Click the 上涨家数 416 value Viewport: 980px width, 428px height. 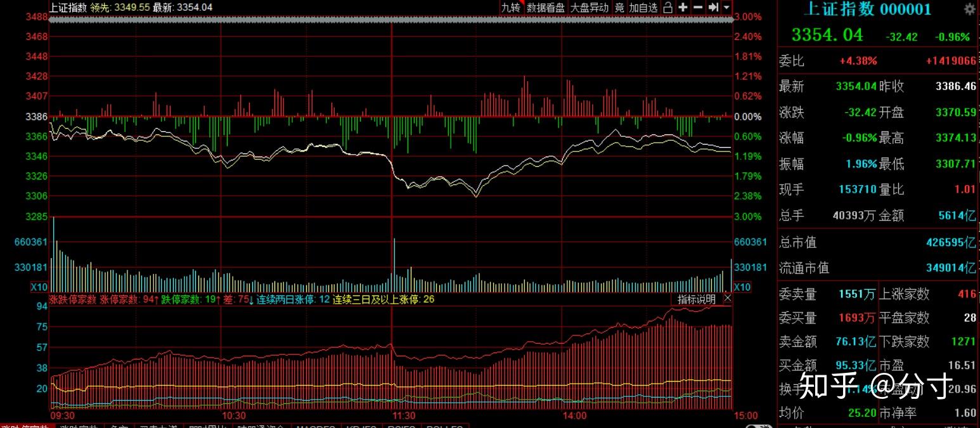tap(967, 294)
